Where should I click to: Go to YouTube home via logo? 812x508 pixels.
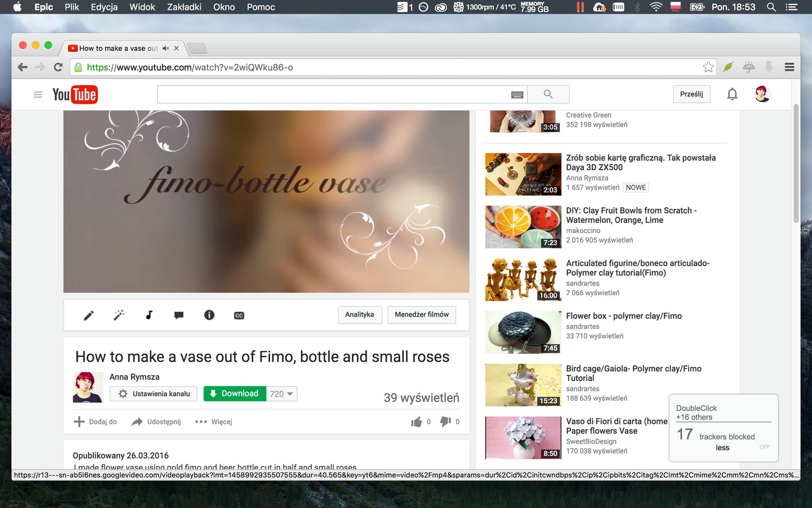pyautogui.click(x=75, y=95)
